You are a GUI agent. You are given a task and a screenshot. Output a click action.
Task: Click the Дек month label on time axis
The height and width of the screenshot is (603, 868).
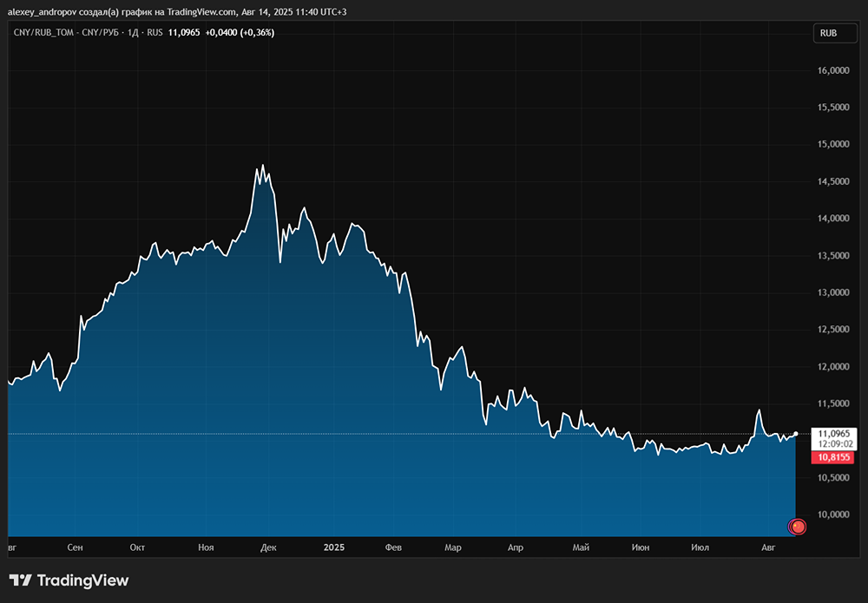[x=268, y=547]
